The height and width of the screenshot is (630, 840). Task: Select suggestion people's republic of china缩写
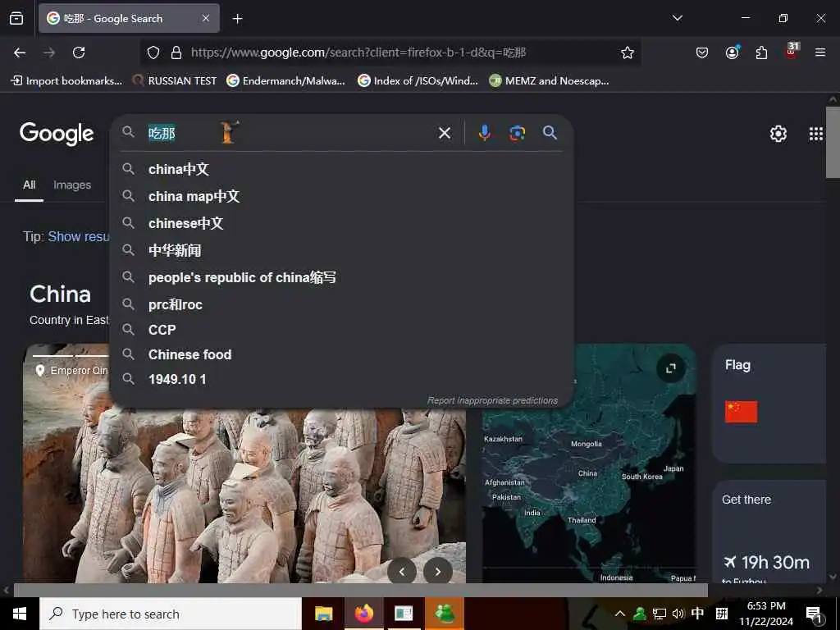click(341, 277)
